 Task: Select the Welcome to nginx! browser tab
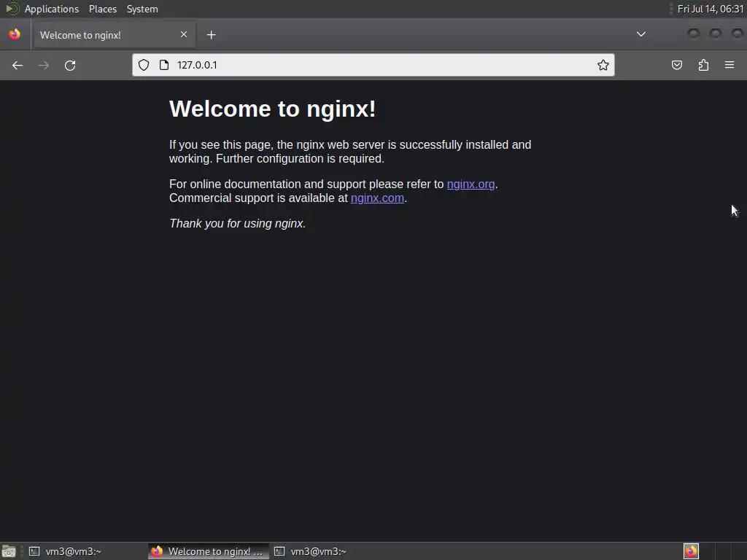click(x=115, y=35)
